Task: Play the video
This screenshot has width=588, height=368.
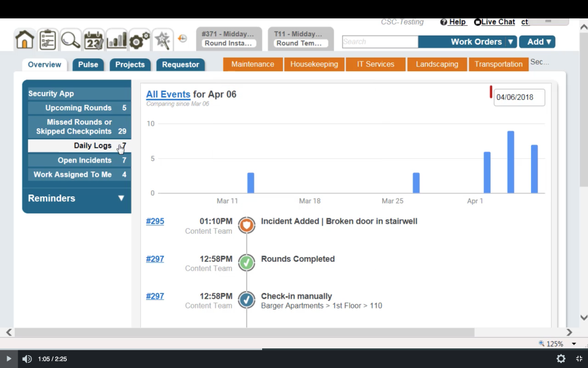Action: tap(9, 359)
